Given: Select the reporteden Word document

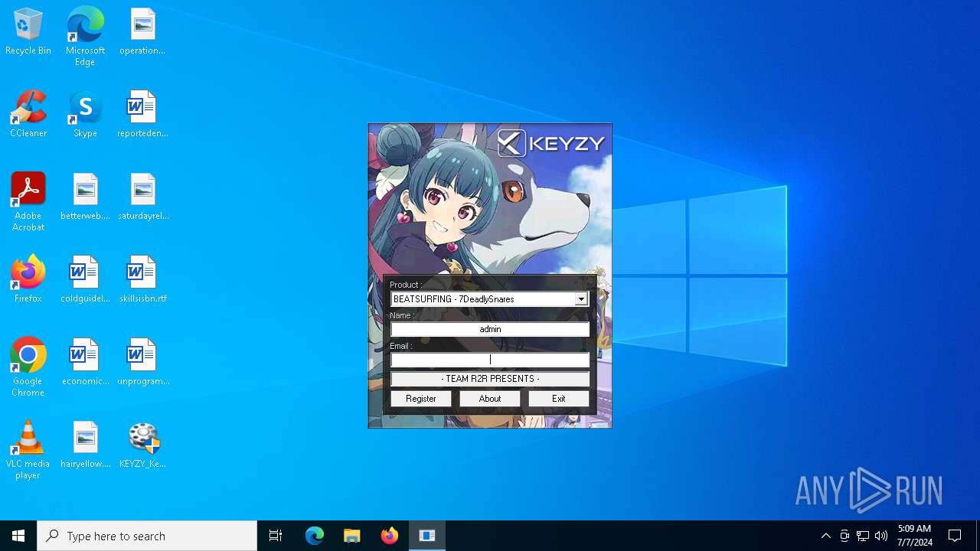Looking at the screenshot, I should pos(142,115).
